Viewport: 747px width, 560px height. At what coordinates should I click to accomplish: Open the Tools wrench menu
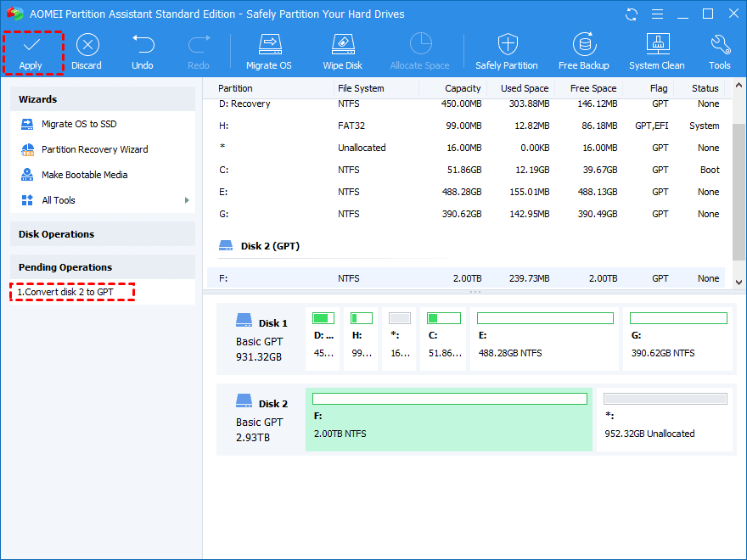(720, 45)
